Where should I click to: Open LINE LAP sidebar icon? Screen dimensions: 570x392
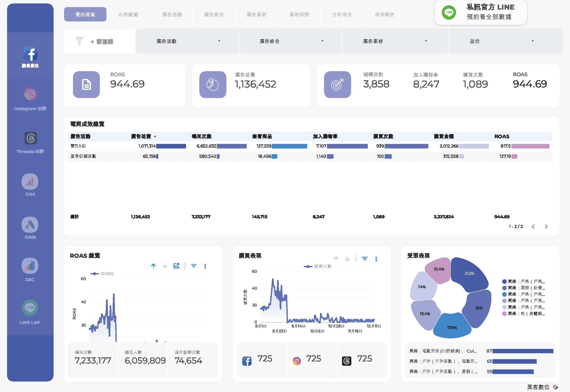click(30, 307)
